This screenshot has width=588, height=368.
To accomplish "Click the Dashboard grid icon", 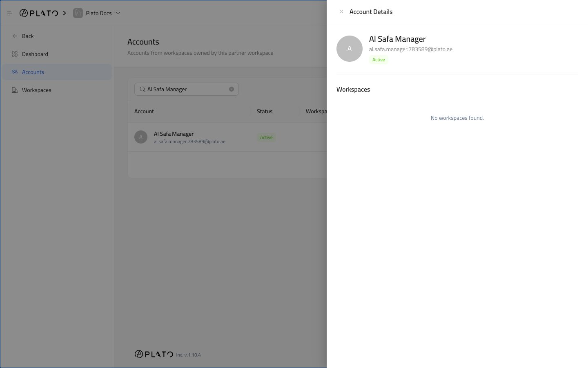I will (x=15, y=54).
